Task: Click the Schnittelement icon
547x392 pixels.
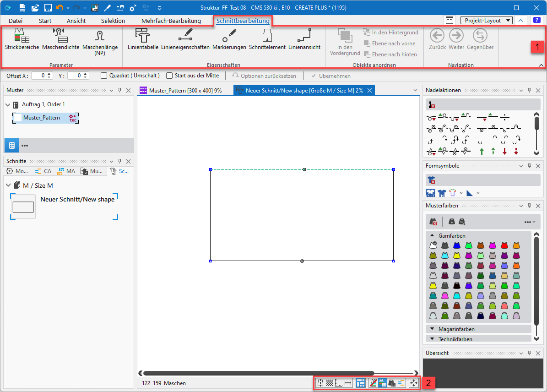Action: point(267,38)
